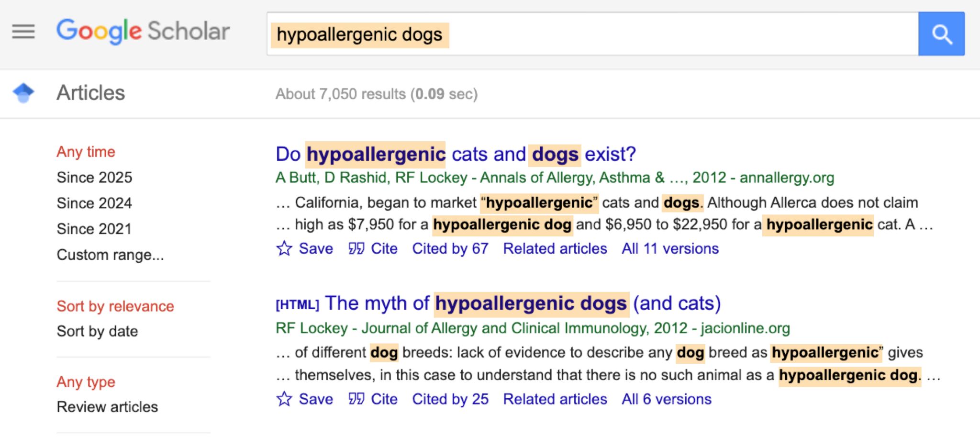Open the hamburger navigation menu

pos(22,32)
